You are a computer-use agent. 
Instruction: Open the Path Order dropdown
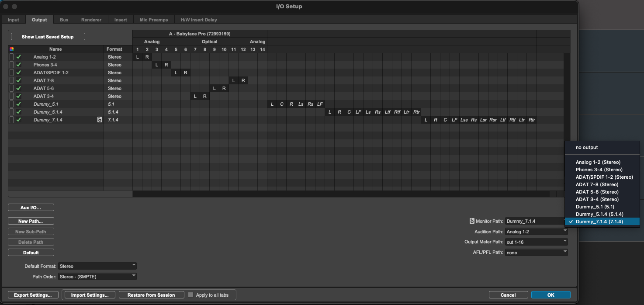(97, 277)
